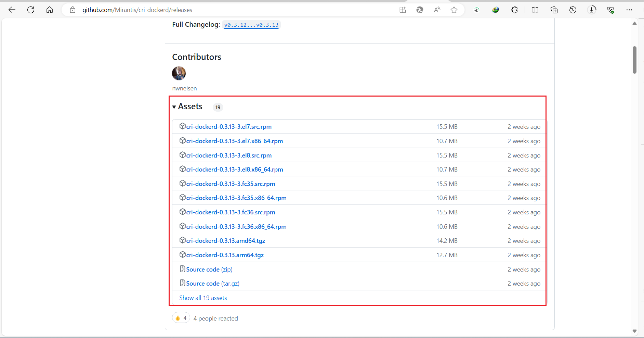Open nwneisen contributor avatar
Viewport: 644px width, 338px height.
(x=179, y=73)
